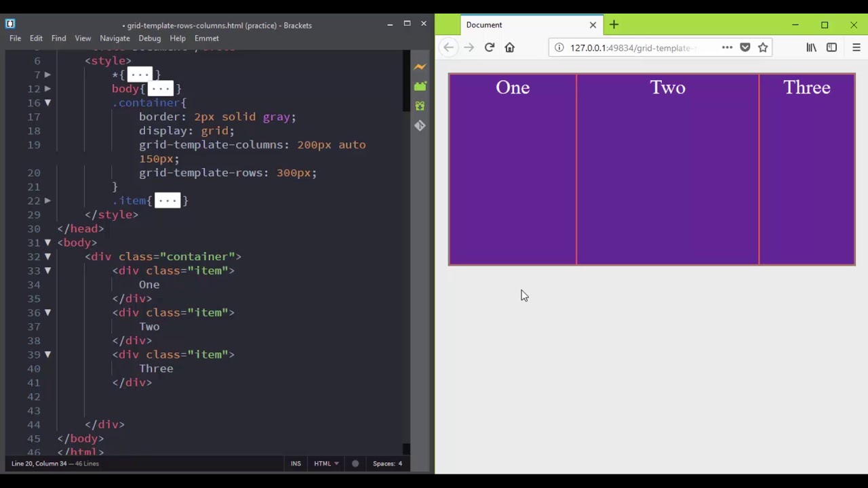Open the View menu
The width and height of the screenshot is (868, 488).
tap(83, 39)
